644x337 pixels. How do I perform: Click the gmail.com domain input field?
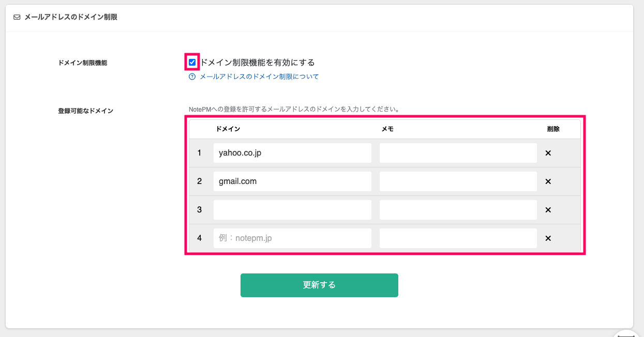[x=292, y=181]
